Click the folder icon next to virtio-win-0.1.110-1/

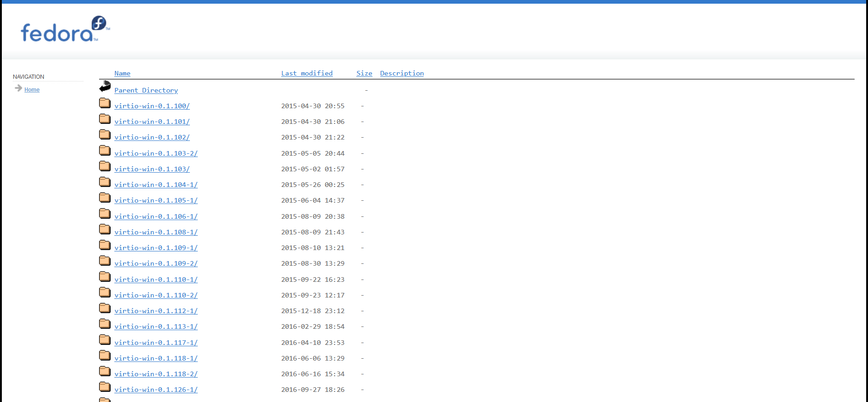coord(105,277)
